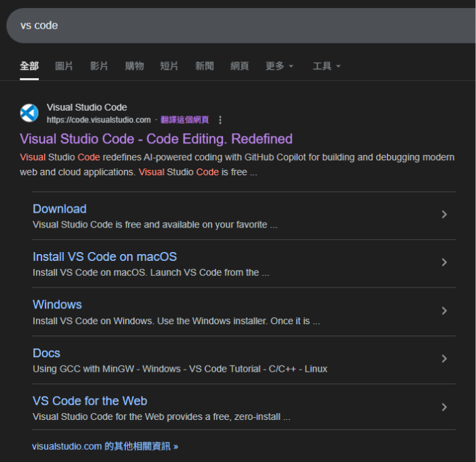Open the Install VS Code on macOS link
The image size is (476, 462).
click(105, 257)
